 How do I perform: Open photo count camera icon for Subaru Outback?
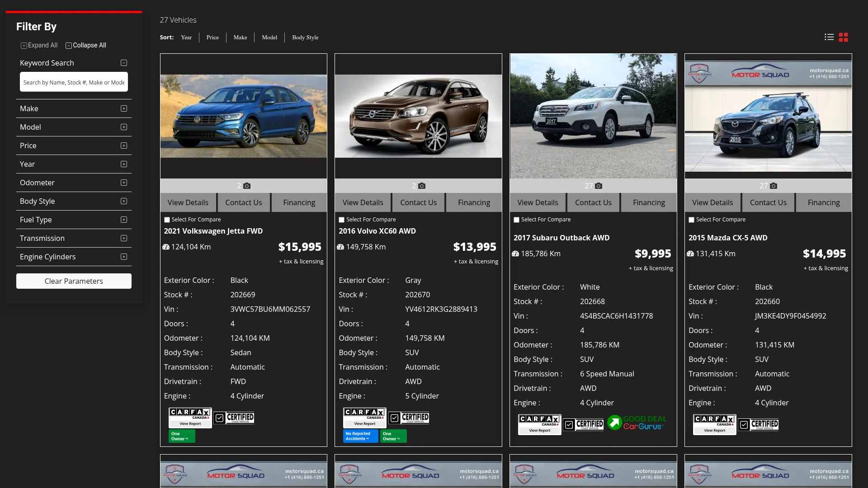pos(599,186)
